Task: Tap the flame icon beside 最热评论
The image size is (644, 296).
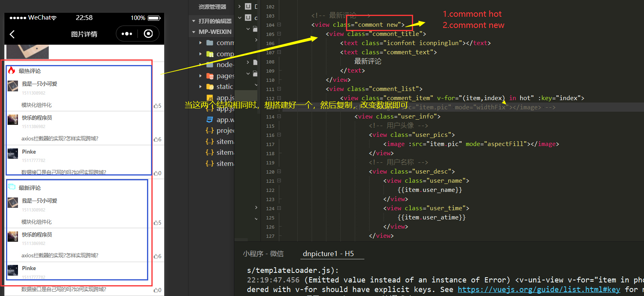Action: click(x=12, y=71)
